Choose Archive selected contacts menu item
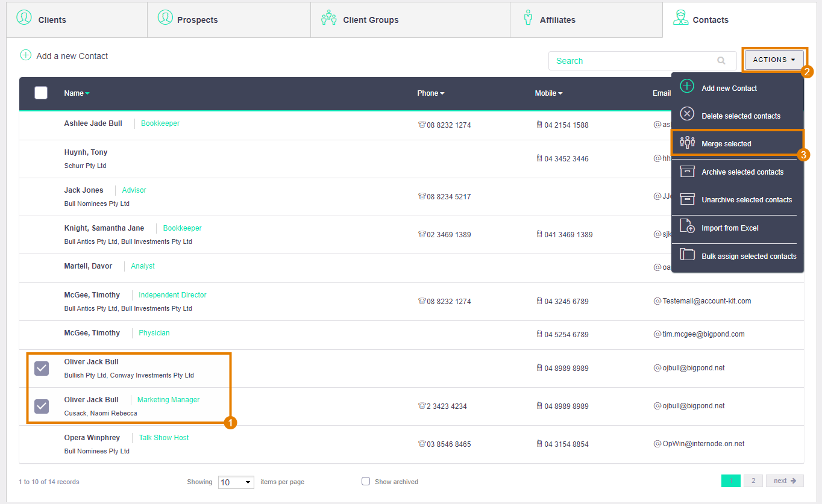 point(738,172)
